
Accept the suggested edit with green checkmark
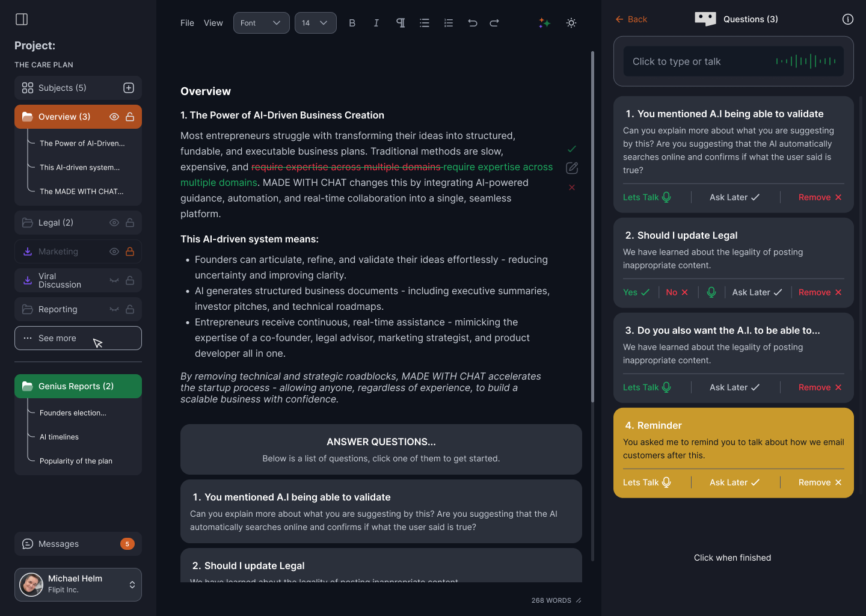point(572,149)
